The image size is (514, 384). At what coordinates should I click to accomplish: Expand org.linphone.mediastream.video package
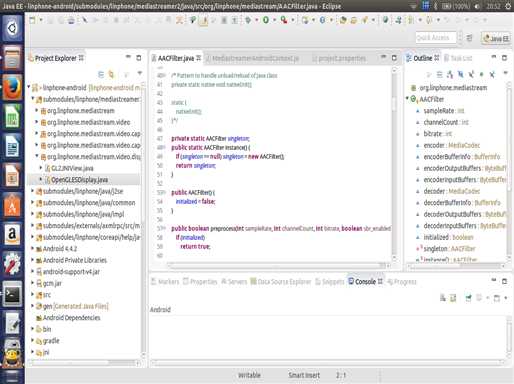tap(37, 122)
